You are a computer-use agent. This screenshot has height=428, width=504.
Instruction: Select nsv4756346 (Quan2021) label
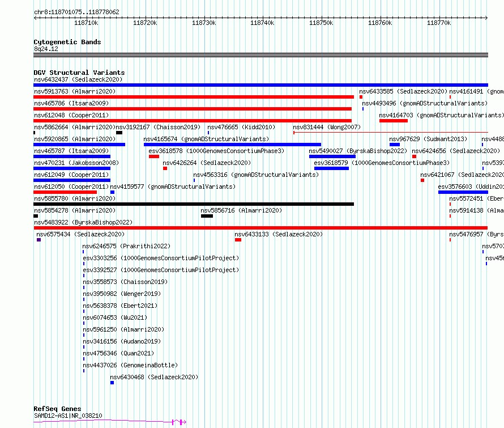point(118,353)
